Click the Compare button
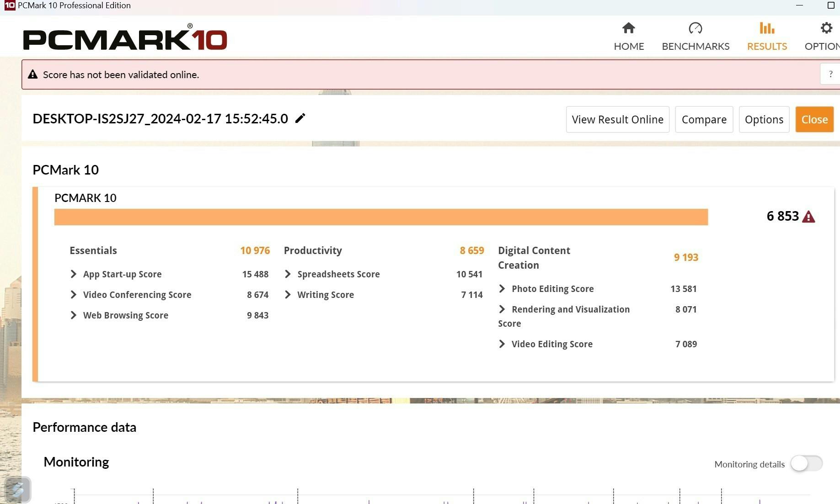The image size is (840, 504). 704,119
